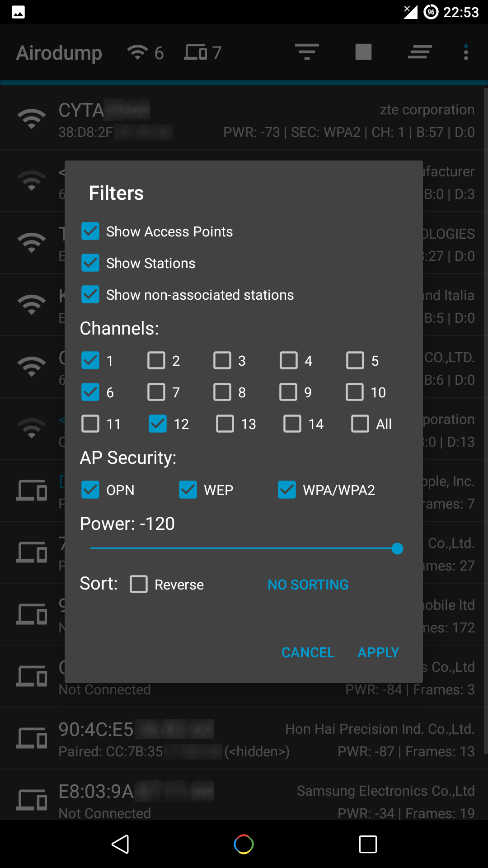Uncheck WEP security filter

click(x=188, y=490)
